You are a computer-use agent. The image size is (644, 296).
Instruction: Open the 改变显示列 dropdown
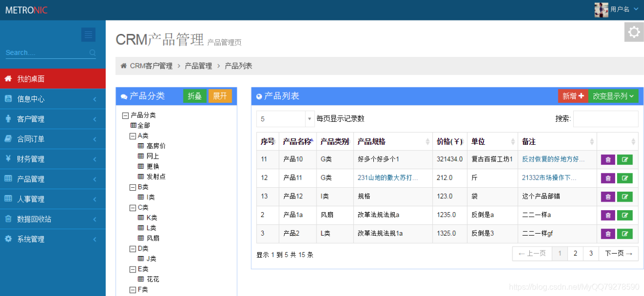[613, 95]
